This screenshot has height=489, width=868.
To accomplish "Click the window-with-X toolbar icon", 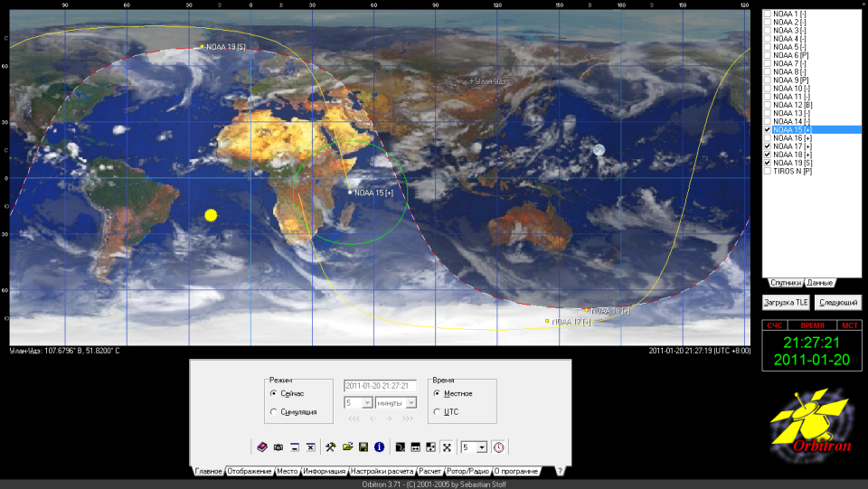I will (x=310, y=447).
